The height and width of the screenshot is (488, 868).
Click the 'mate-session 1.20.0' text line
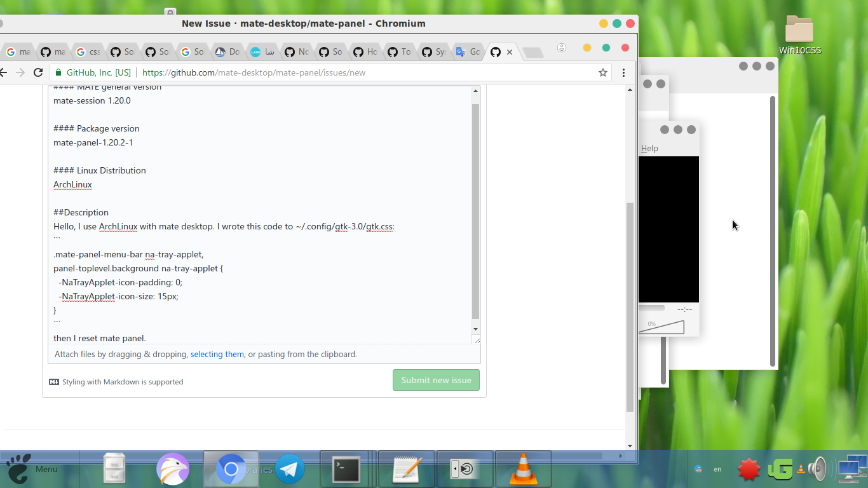click(92, 100)
